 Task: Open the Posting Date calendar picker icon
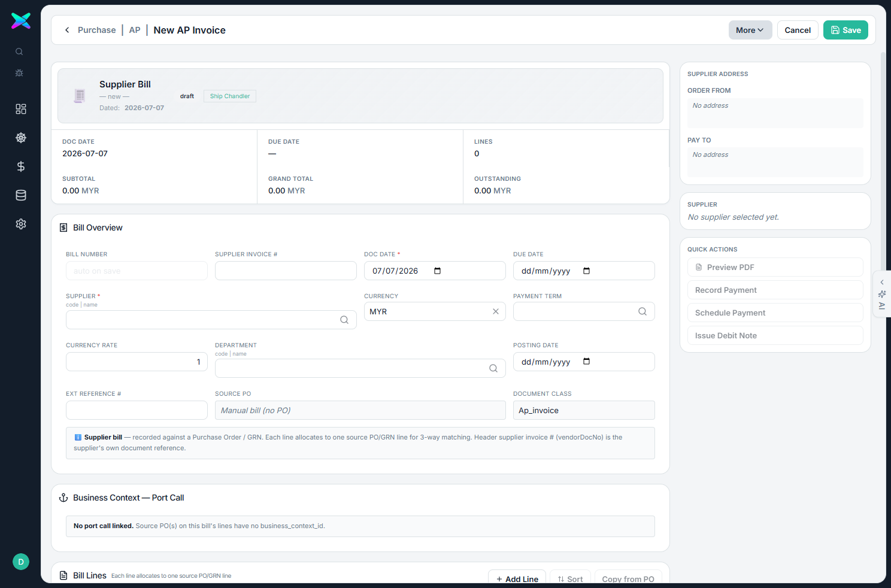point(587,361)
